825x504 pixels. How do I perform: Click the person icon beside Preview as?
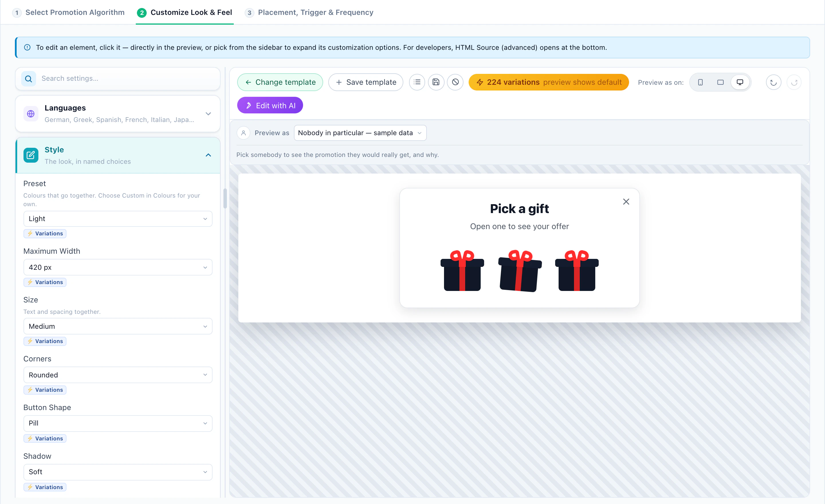(243, 133)
